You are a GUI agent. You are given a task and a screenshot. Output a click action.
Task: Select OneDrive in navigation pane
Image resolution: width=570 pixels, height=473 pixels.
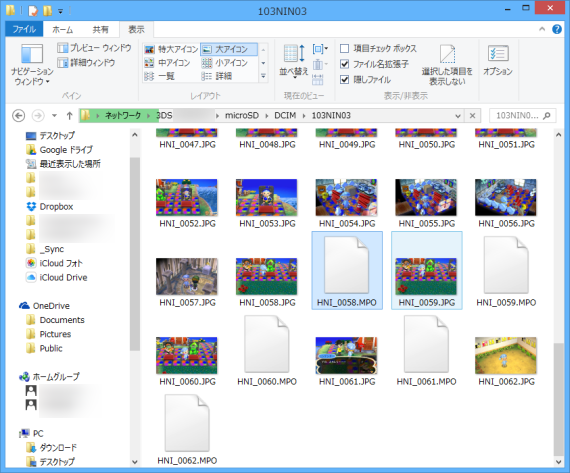point(44,306)
